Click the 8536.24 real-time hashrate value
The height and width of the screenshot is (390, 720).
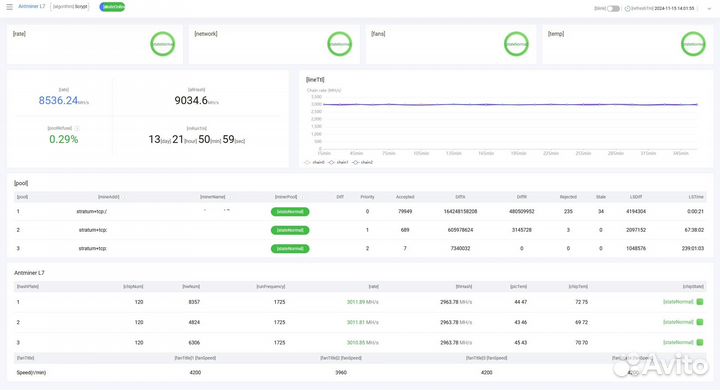(x=58, y=101)
